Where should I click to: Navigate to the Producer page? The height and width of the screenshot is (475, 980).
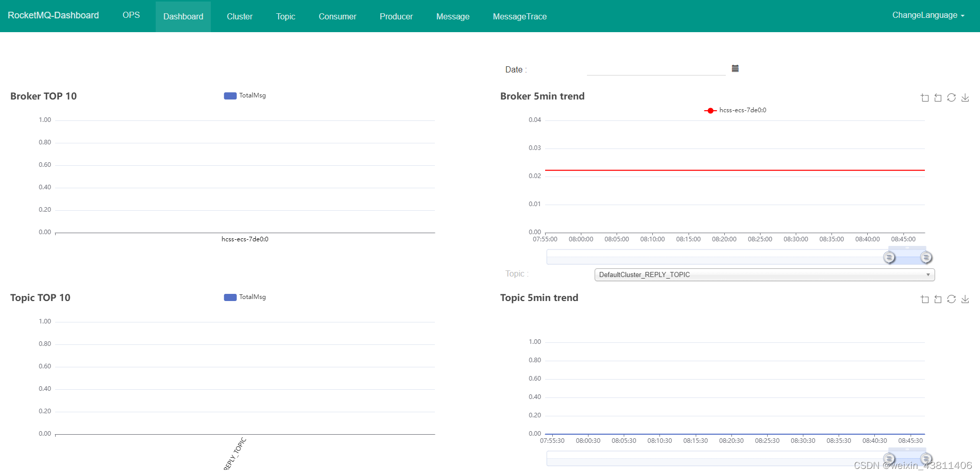[396, 16]
